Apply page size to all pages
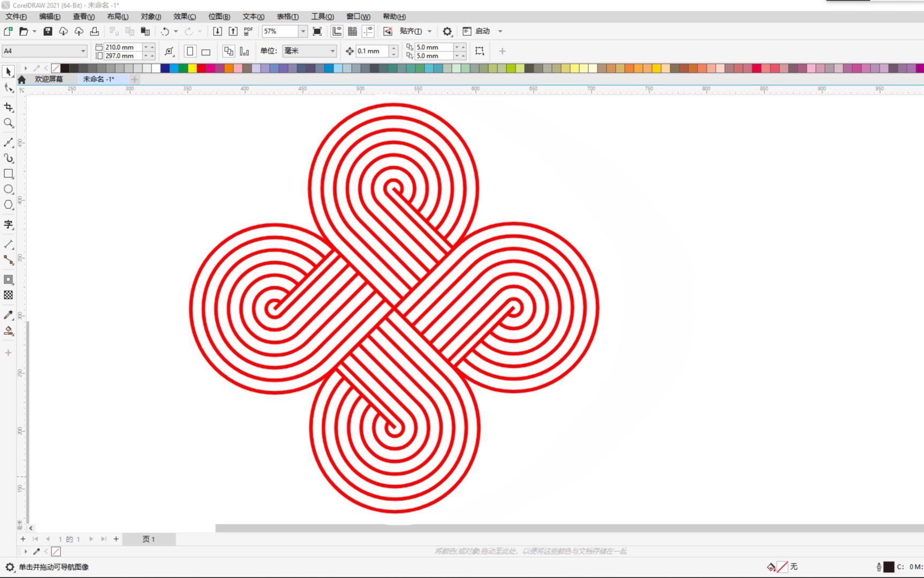The image size is (924, 578). pyautogui.click(x=229, y=51)
